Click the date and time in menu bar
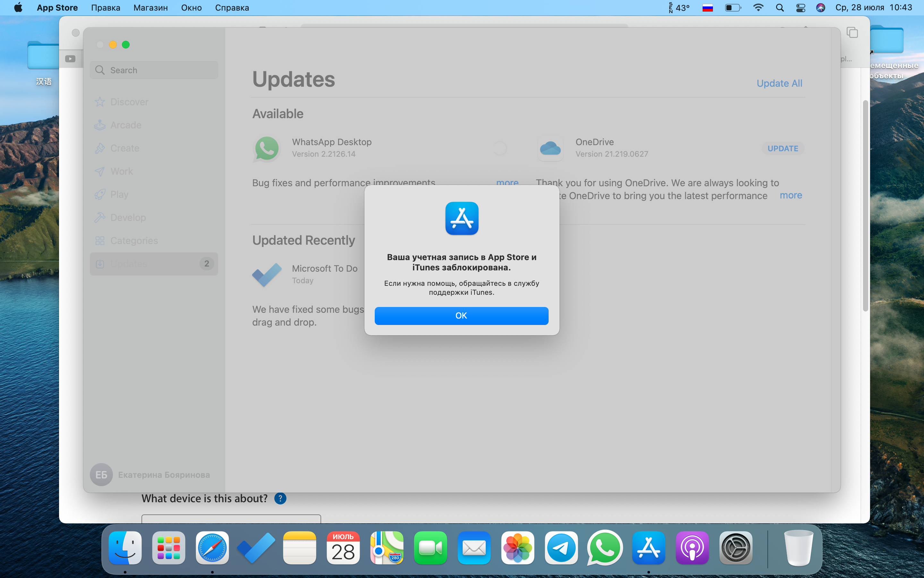Image resolution: width=924 pixels, height=578 pixels. click(874, 8)
